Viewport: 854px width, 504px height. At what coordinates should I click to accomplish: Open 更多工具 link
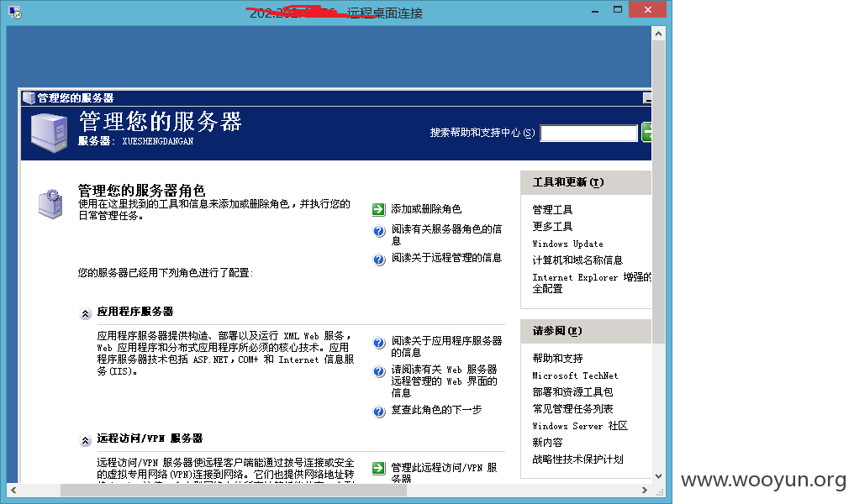[x=552, y=227]
